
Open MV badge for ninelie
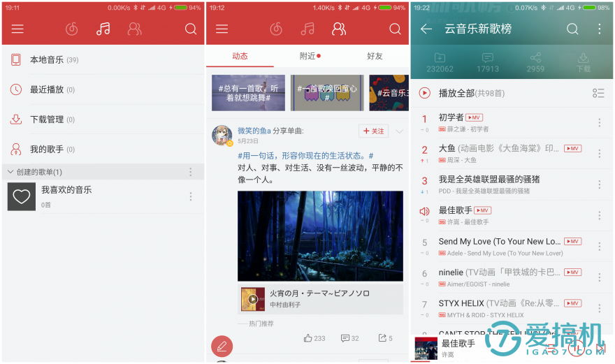pyautogui.click(x=572, y=272)
